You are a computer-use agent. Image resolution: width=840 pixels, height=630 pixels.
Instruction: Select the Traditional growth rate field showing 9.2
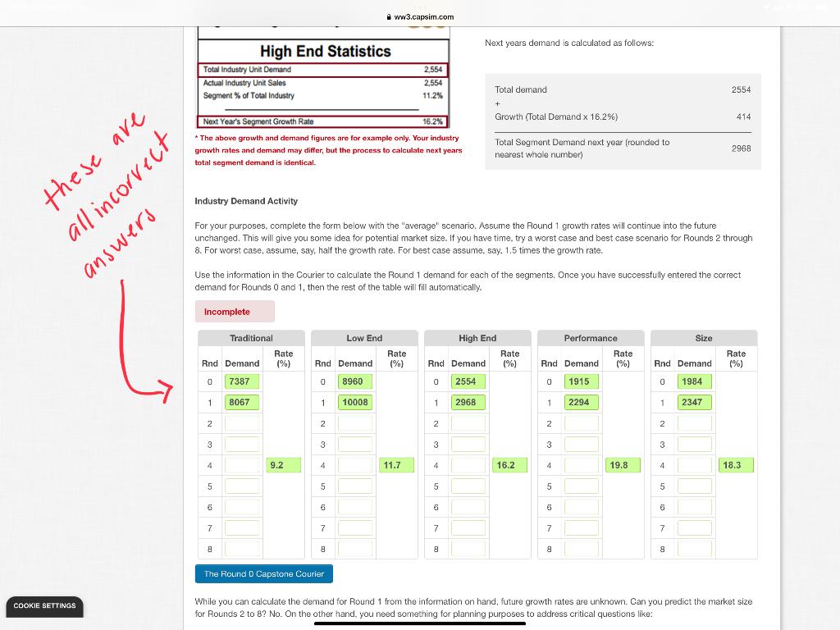(x=283, y=465)
